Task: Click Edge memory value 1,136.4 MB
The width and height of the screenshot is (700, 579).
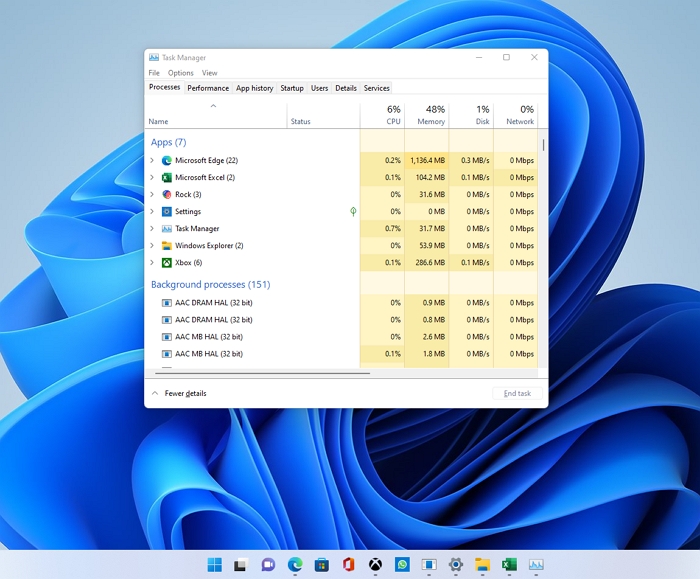Action: click(x=427, y=160)
